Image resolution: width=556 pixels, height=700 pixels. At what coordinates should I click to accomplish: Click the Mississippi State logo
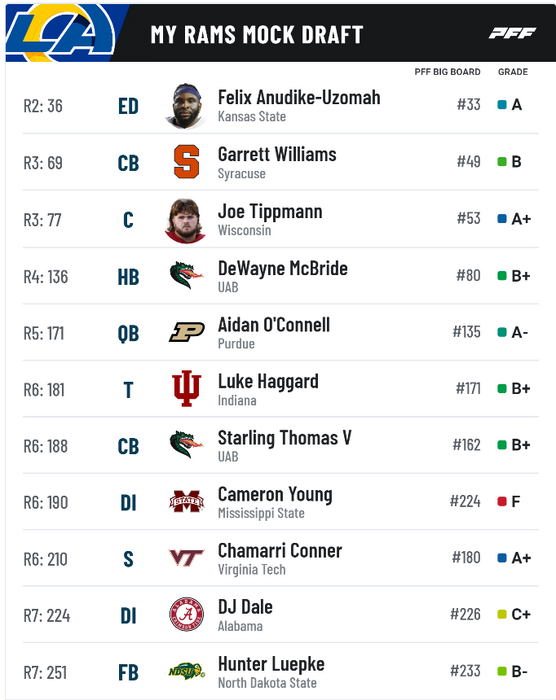coord(186,502)
